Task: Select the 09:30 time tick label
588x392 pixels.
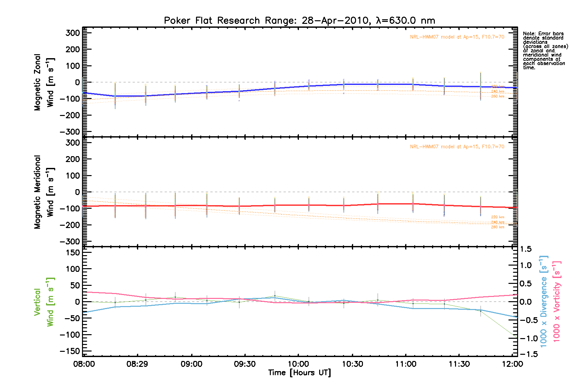Action: point(245,364)
